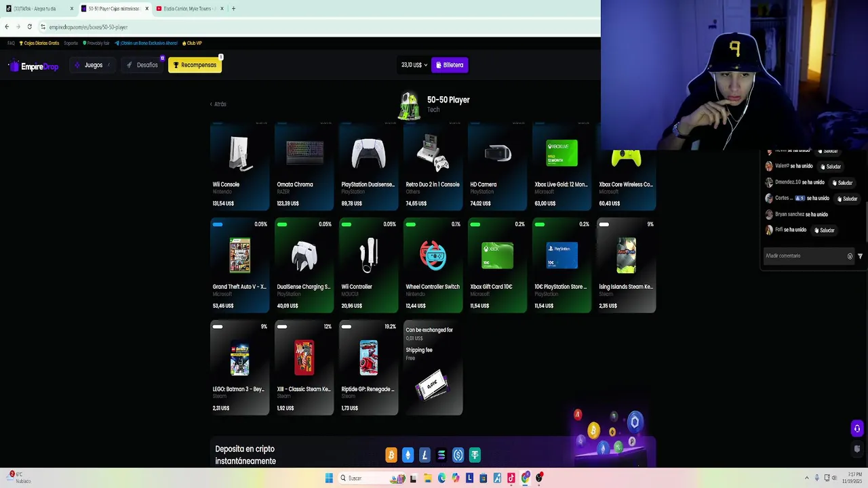Screen dimensions: 868x488
Task: Reload the page with the refresh icon
Action: click(29, 26)
